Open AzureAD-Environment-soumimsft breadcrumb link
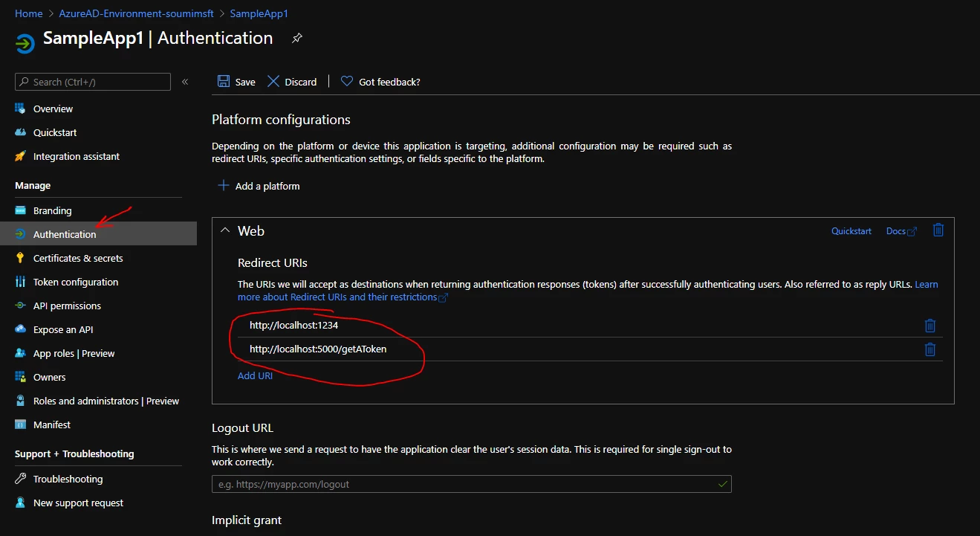Image resolution: width=980 pixels, height=536 pixels. [x=137, y=13]
